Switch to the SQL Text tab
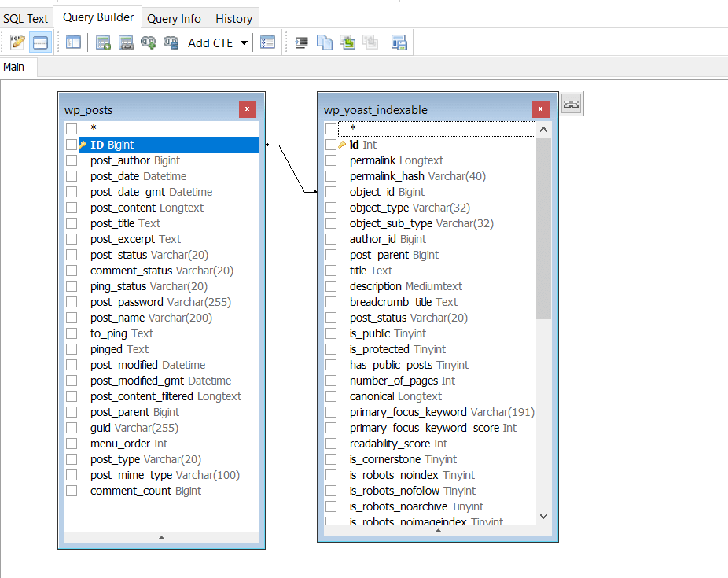Image resolution: width=728 pixels, height=578 pixels. 25,19
